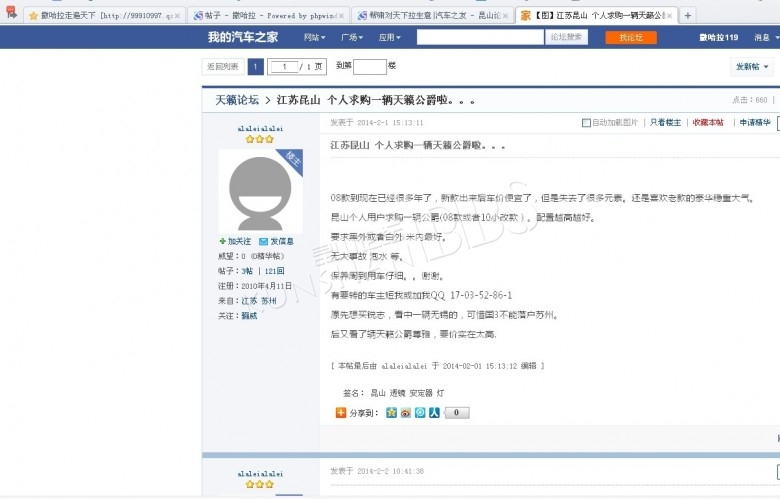Click the red 收藏本帖 link
Screen dimensions: 780x499
[708, 122]
